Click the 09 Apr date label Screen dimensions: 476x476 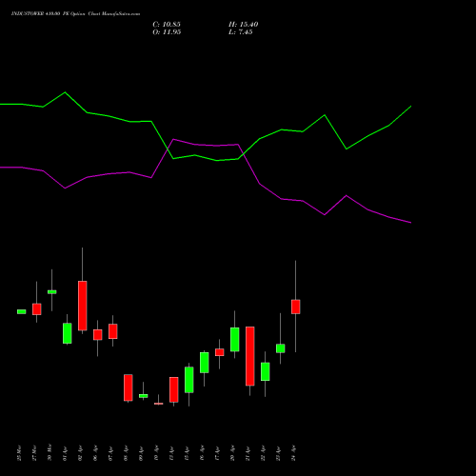click(x=141, y=454)
